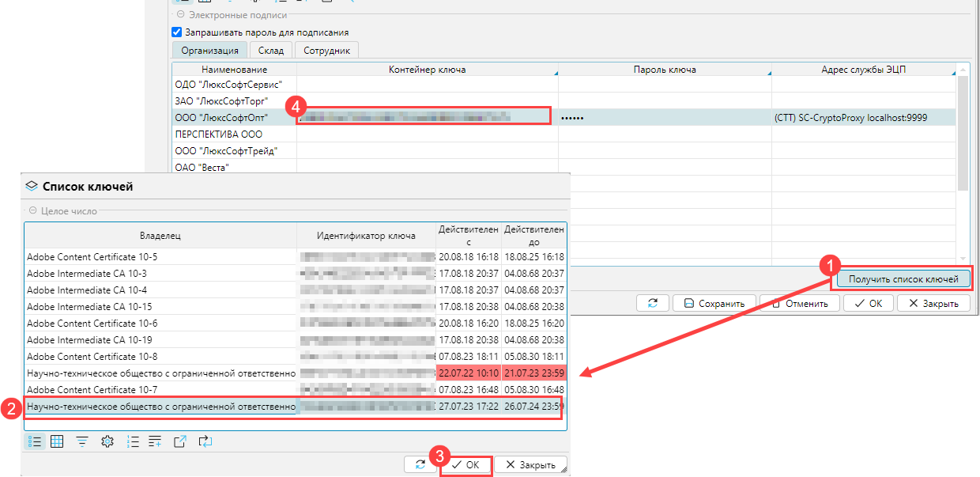Click the Отменить button
This screenshot has height=477, width=980.
pyautogui.click(x=798, y=302)
